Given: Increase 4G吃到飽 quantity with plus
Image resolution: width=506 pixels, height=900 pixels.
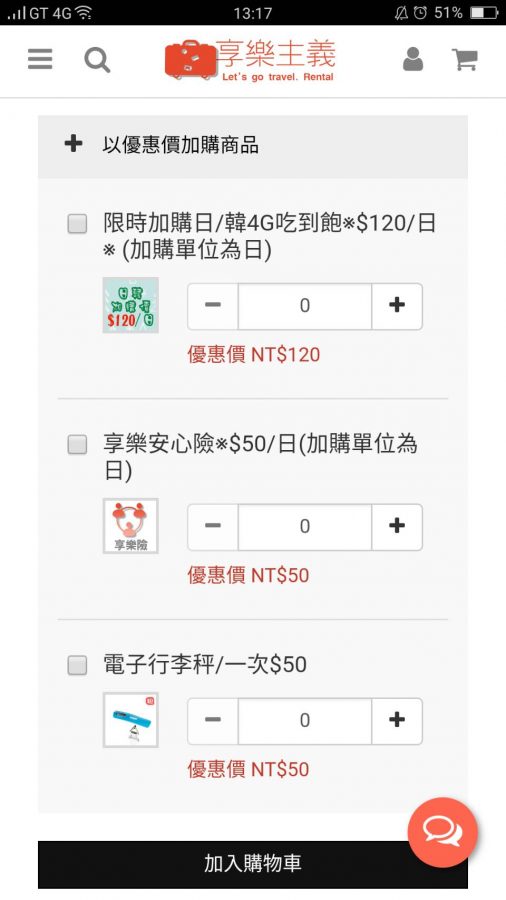Looking at the screenshot, I should point(397,305).
